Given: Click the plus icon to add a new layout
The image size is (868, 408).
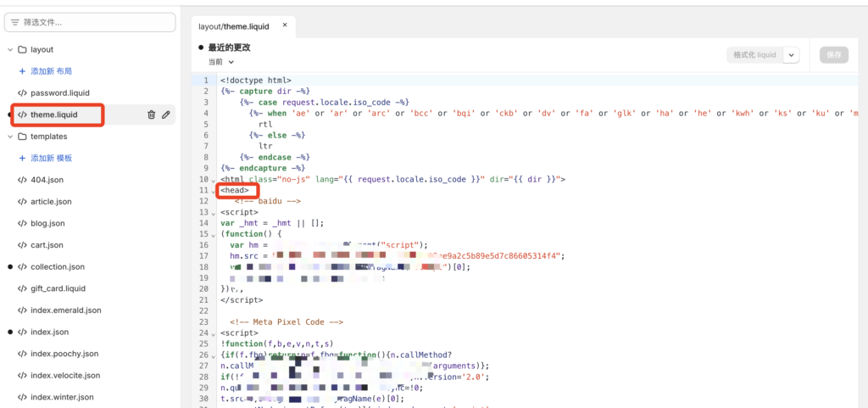Looking at the screenshot, I should coord(22,71).
